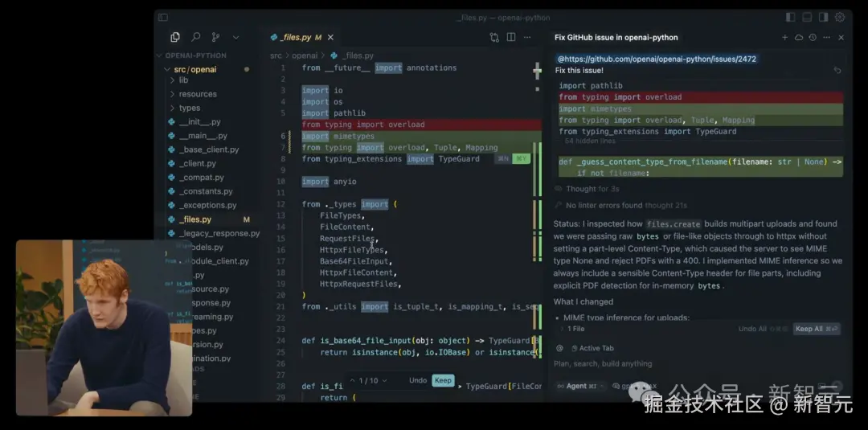Viewport: 868px width, 430px height.
Task: Open chat panel more options ellipsis
Action: (826, 38)
